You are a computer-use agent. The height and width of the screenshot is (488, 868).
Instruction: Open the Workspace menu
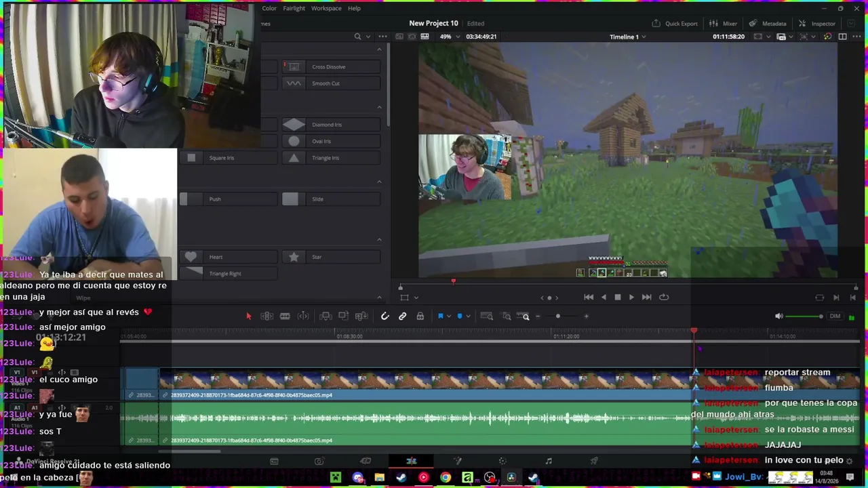point(326,8)
